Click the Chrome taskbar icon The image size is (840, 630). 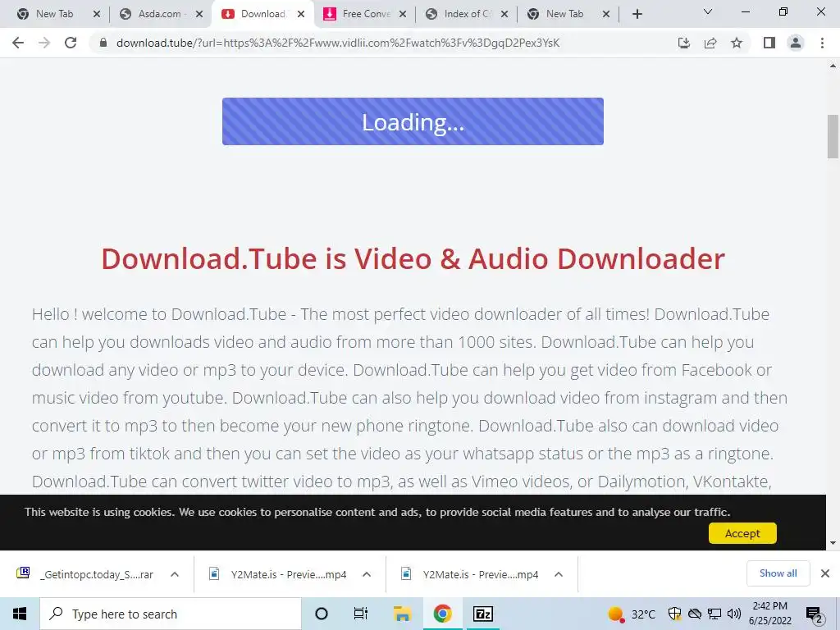click(x=442, y=614)
